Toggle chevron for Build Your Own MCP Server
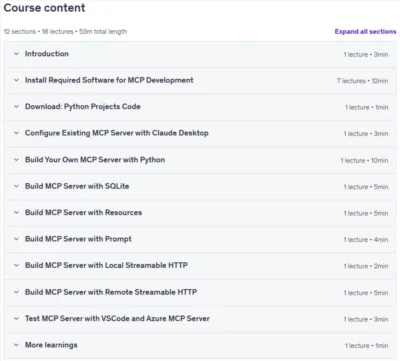 (x=16, y=160)
